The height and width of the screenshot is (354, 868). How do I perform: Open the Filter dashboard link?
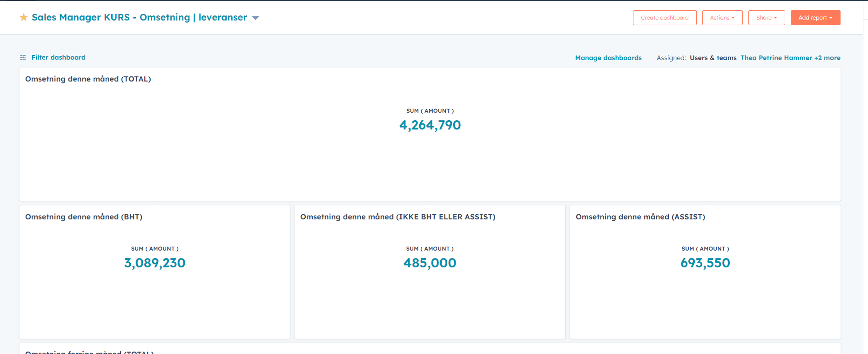[58, 57]
